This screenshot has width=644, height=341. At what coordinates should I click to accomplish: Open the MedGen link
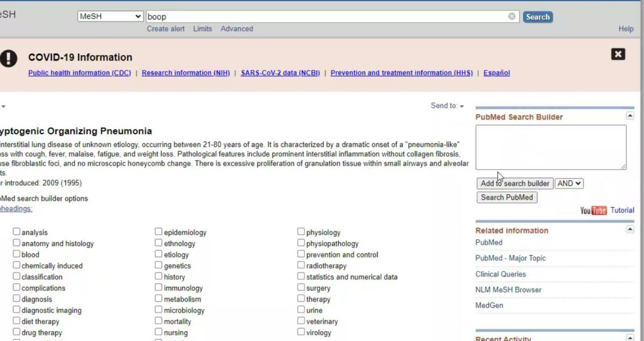pos(489,305)
